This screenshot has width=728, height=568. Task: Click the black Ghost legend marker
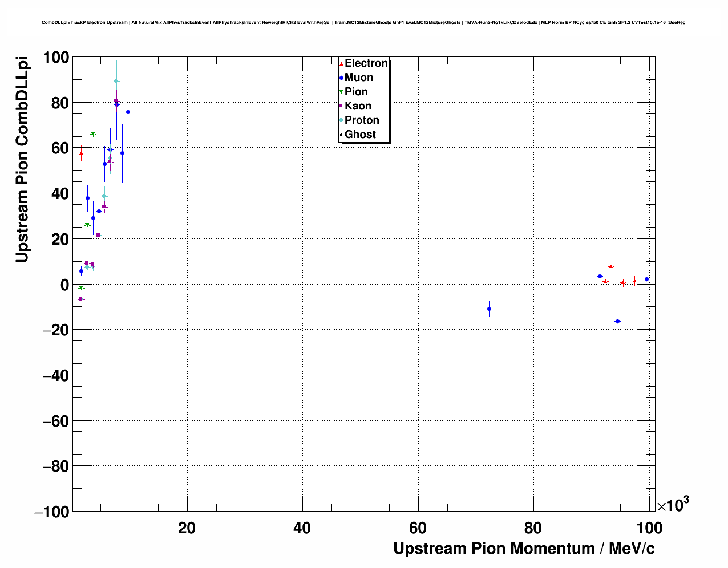tap(341, 135)
